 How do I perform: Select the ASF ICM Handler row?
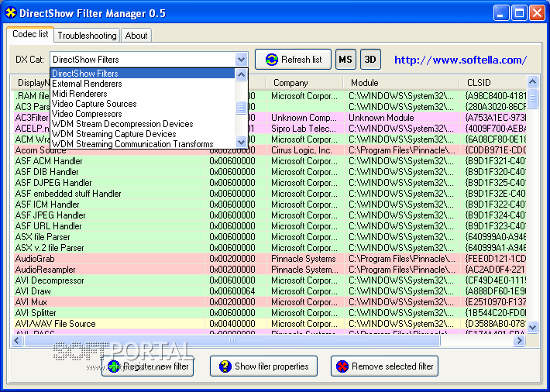[x=269, y=205]
